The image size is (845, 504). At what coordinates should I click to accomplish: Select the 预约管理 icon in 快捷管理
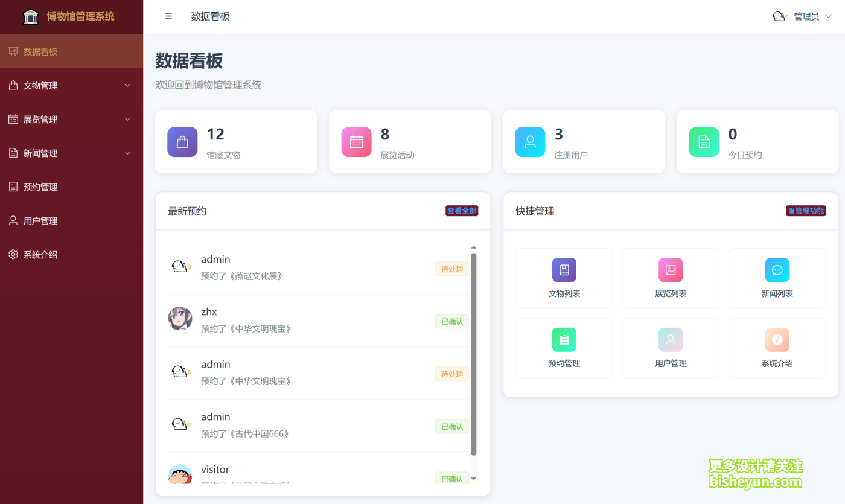click(x=564, y=339)
